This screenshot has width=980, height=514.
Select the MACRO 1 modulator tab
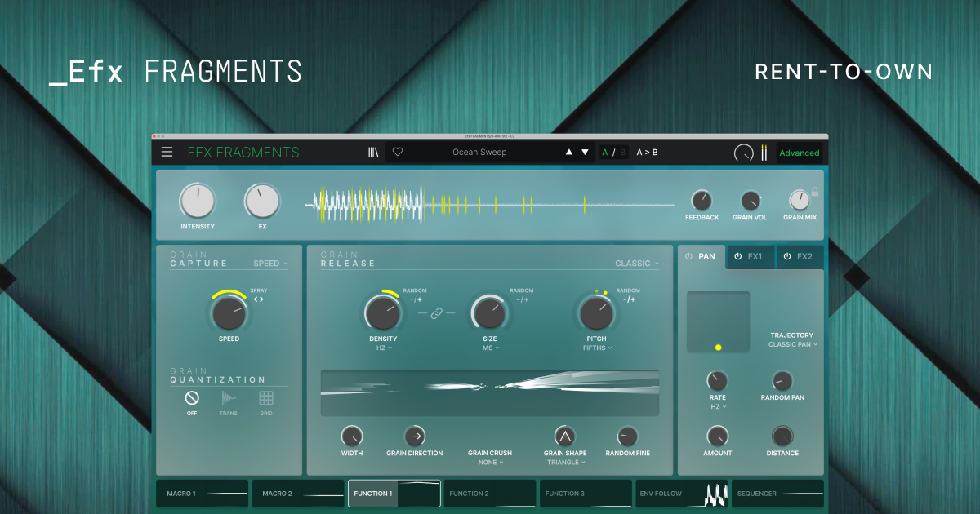(x=203, y=494)
